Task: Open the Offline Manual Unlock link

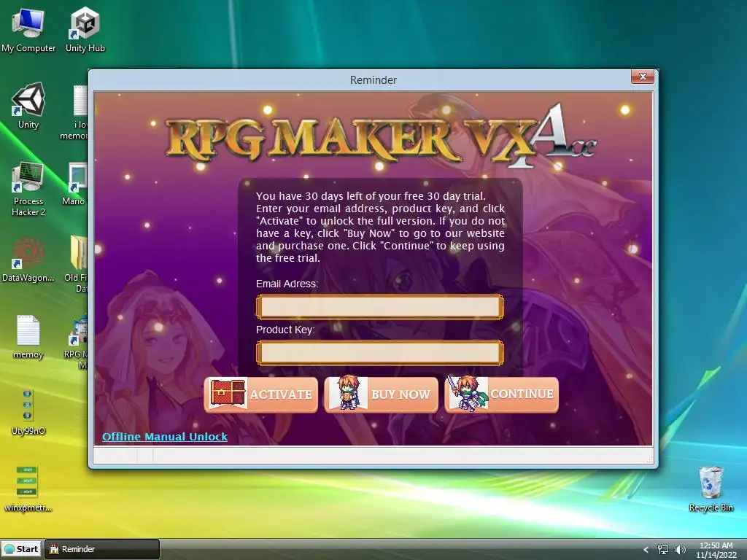Action: (x=165, y=437)
